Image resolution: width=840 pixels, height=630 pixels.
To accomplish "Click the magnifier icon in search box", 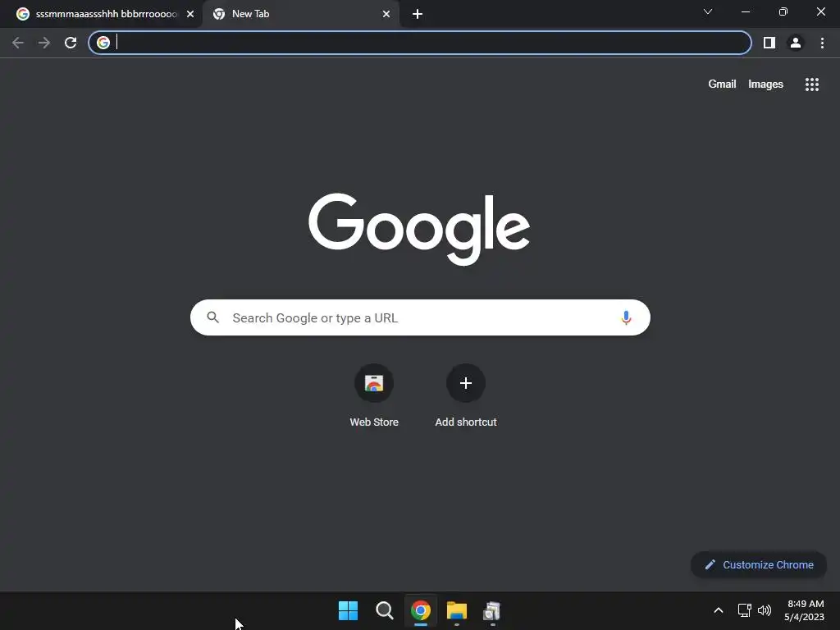I will click(212, 317).
